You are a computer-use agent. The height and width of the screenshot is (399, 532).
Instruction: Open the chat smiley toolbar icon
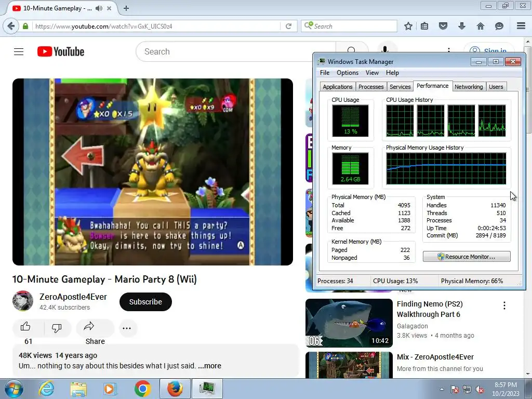coord(499,26)
